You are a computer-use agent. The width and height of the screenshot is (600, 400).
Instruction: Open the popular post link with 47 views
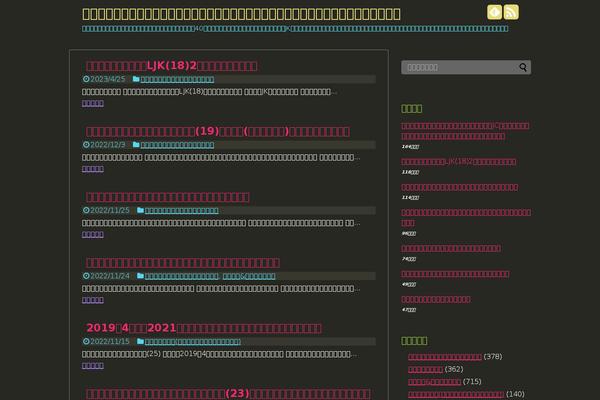click(436, 299)
